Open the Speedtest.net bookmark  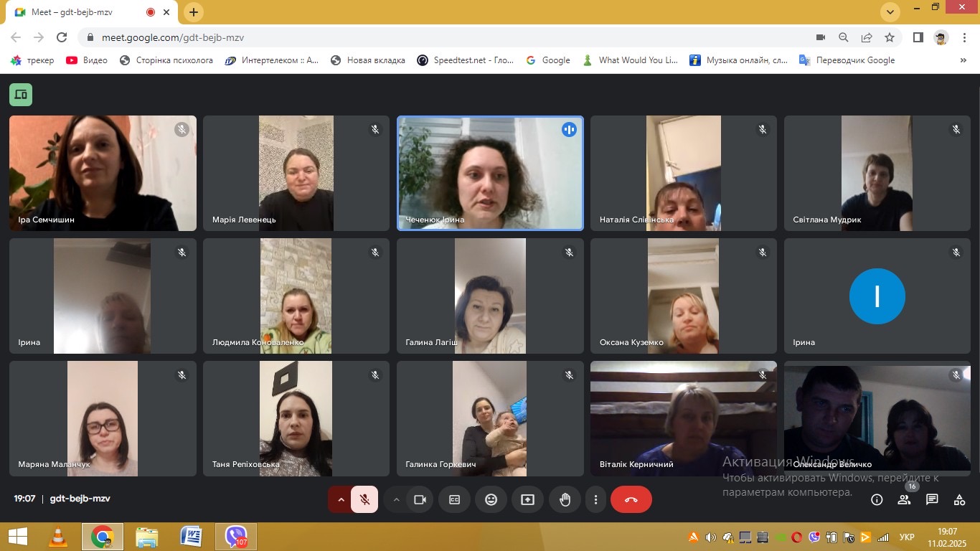[x=466, y=60]
